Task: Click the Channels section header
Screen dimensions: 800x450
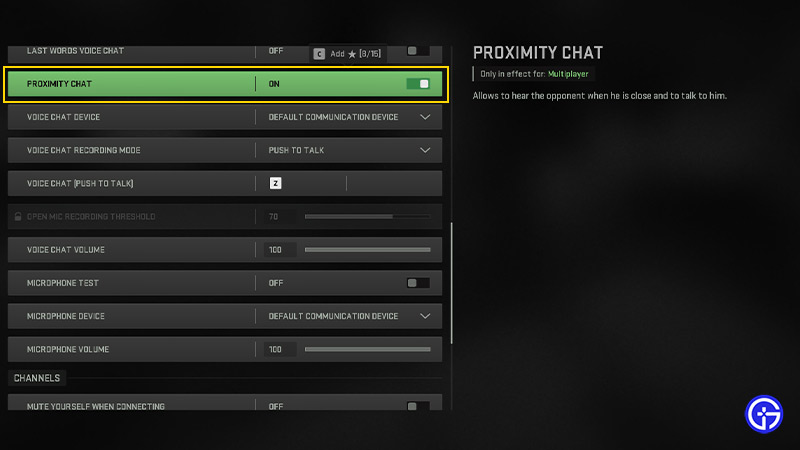Action: coord(37,378)
